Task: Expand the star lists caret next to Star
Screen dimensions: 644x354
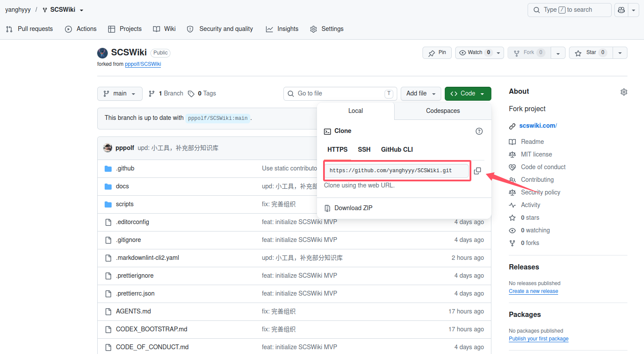Action: [620, 53]
